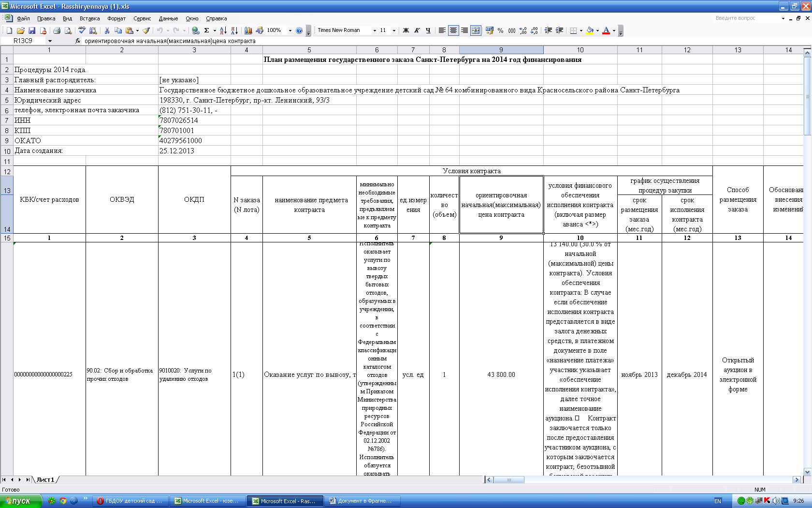The height and width of the screenshot is (508, 812).
Task: Open the borders dropdown arrow
Action: (581, 30)
